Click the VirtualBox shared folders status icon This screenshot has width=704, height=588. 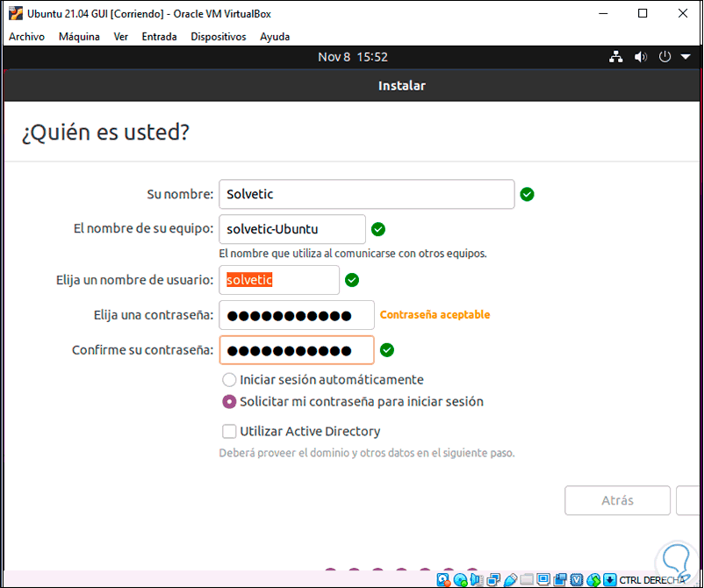click(x=527, y=580)
